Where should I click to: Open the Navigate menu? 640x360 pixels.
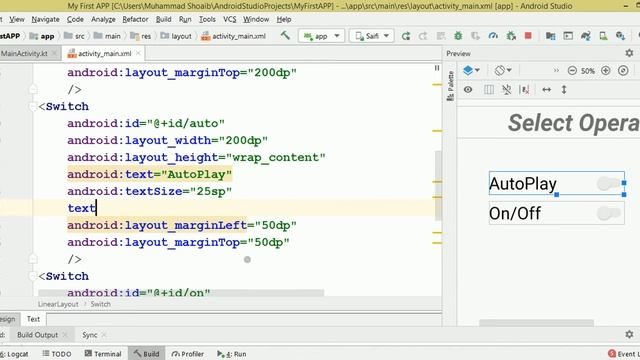click(45, 19)
